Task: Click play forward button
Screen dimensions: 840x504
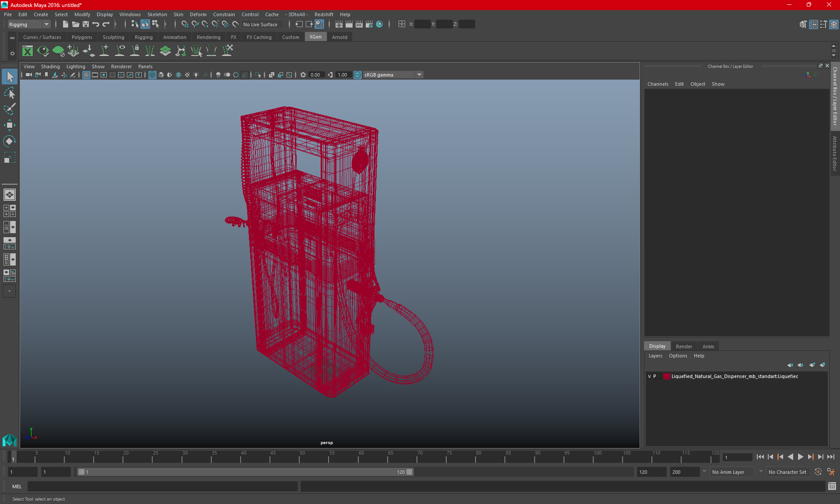Action: pyautogui.click(x=800, y=457)
